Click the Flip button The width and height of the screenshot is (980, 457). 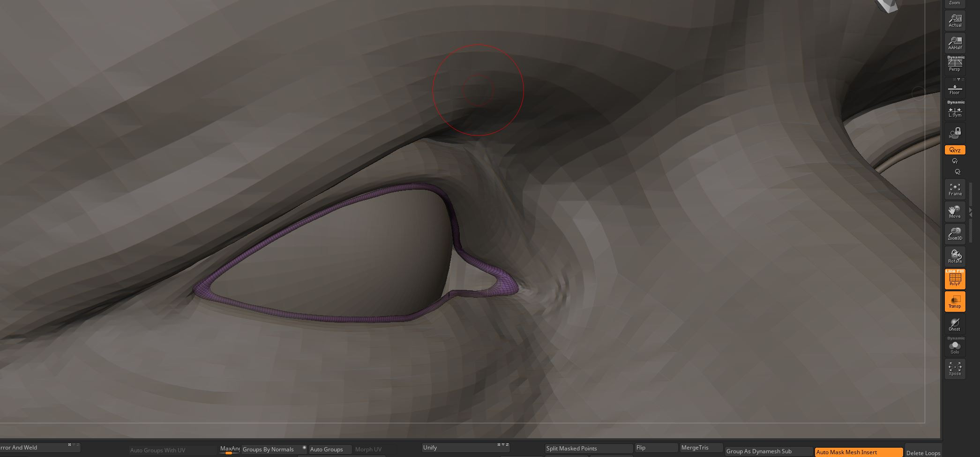(x=656, y=448)
